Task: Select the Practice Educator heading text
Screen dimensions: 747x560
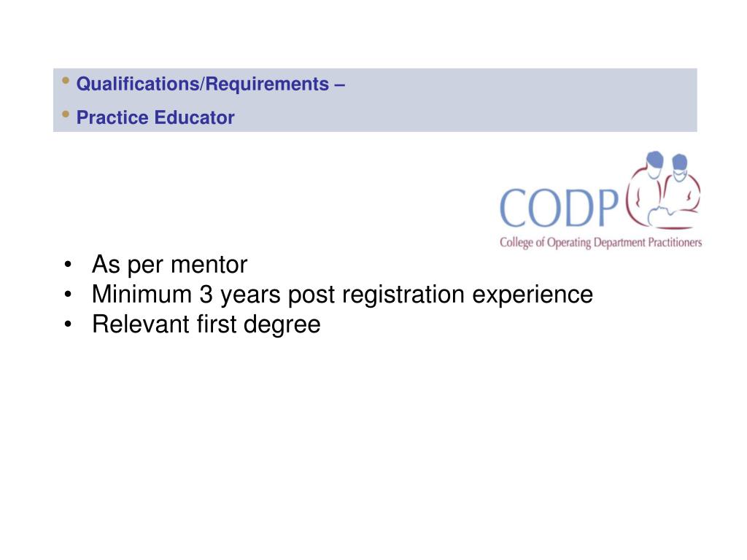Action: [x=155, y=117]
